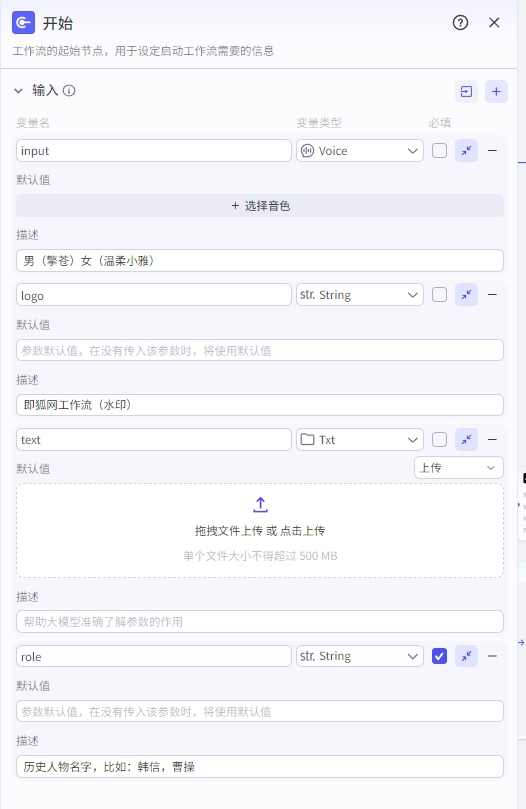Check the required box for logo variable
Screen dimensions: 526x809
coord(439,295)
